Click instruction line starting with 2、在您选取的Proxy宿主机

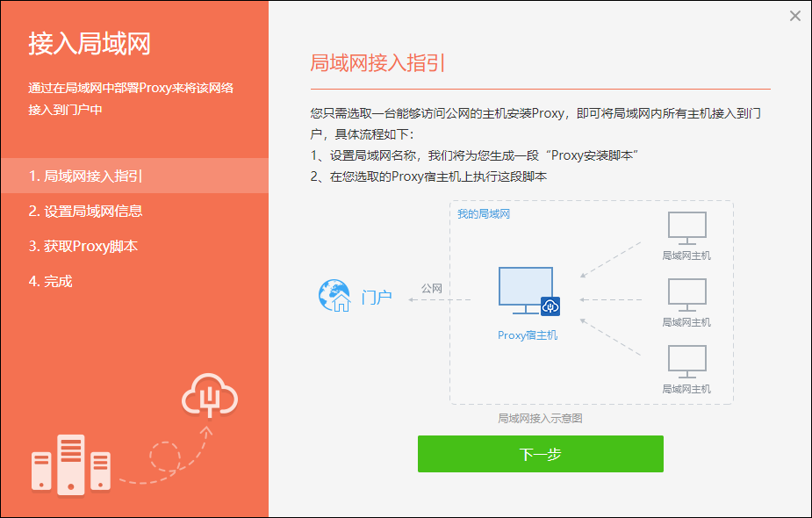428,176
